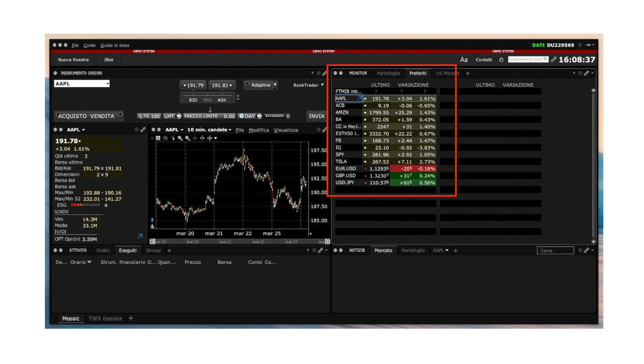Click the INVIA button
Viewport: 644px width, 364px height.
point(317,116)
